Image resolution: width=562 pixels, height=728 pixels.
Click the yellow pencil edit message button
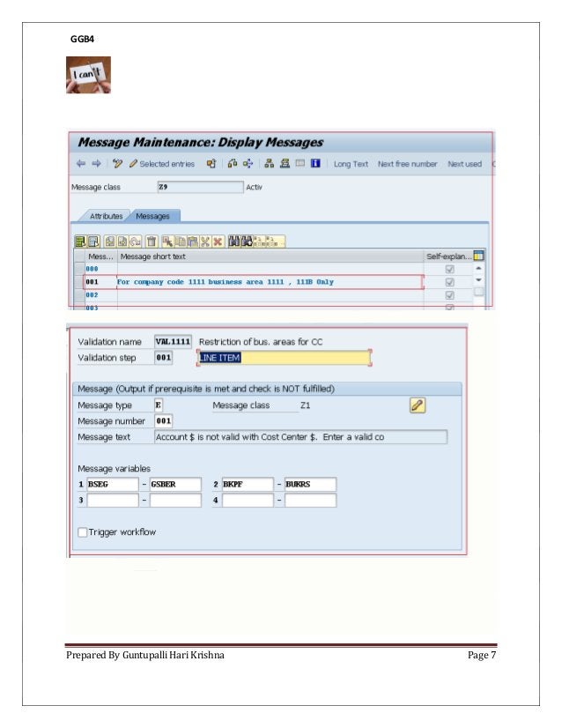418,405
